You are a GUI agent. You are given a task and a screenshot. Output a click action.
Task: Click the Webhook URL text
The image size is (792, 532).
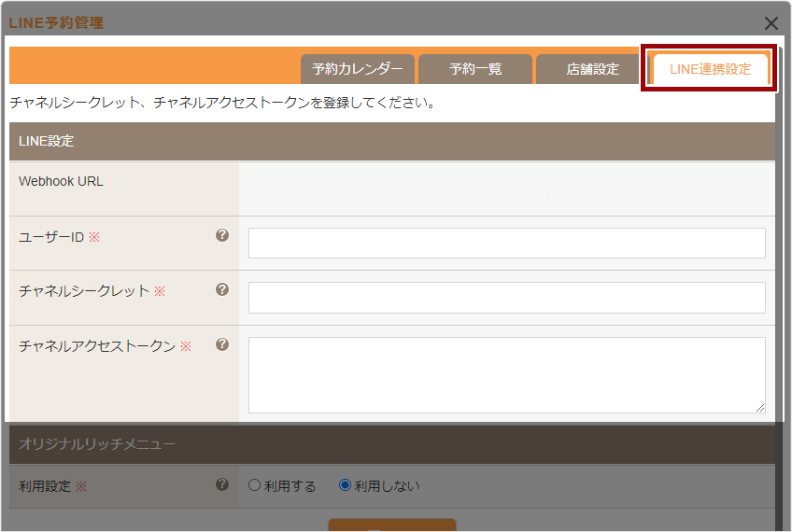(447, 189)
